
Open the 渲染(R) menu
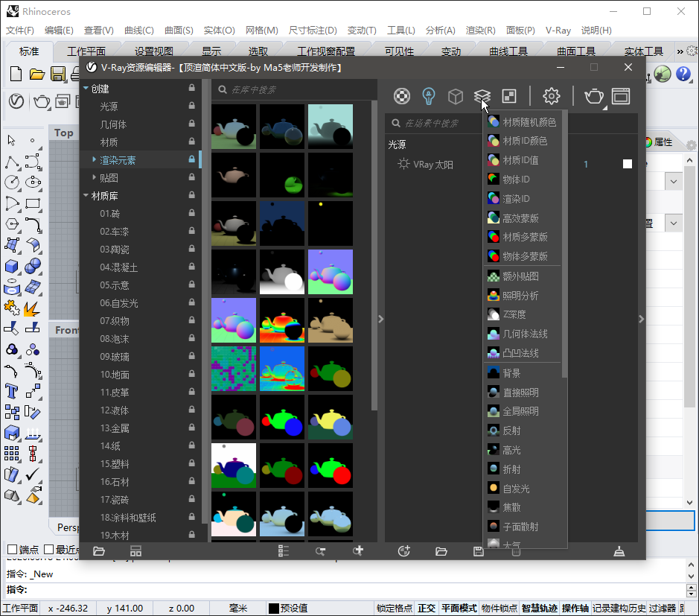click(x=481, y=31)
